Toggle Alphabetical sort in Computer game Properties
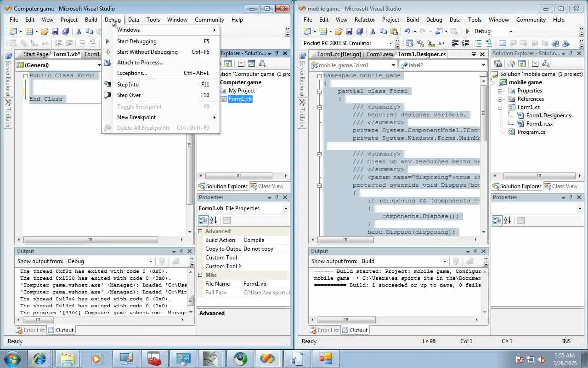The image size is (588, 368). click(214, 220)
